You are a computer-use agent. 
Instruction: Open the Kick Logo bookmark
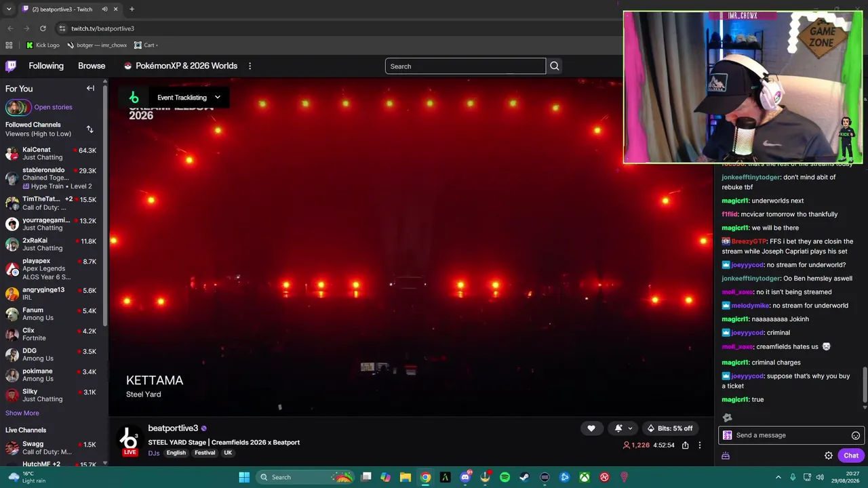[x=43, y=45]
